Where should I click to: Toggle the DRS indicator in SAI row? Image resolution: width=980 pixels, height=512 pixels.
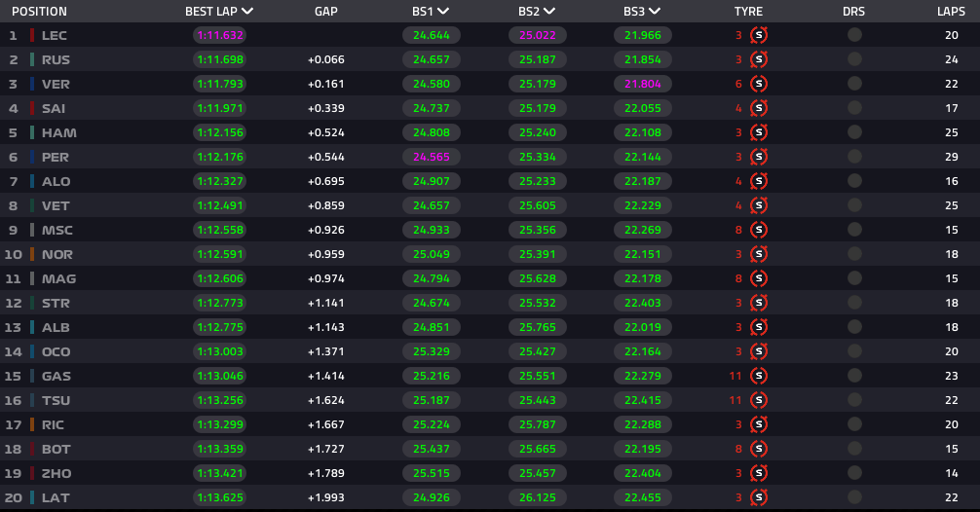pyautogui.click(x=854, y=108)
